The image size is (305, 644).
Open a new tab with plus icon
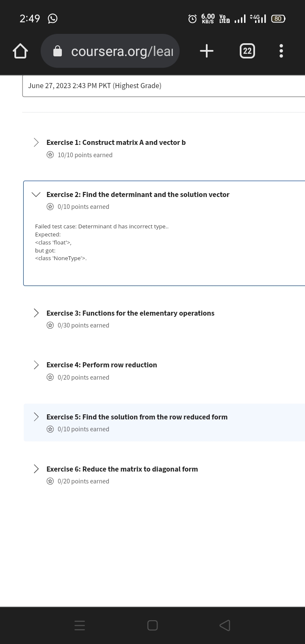(206, 51)
